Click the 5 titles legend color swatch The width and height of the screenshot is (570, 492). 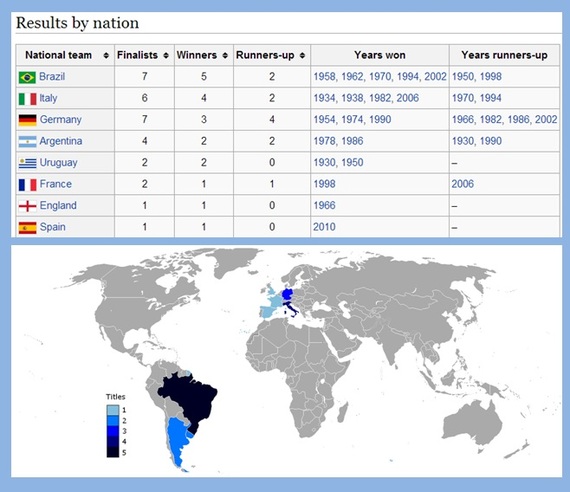click(x=113, y=452)
